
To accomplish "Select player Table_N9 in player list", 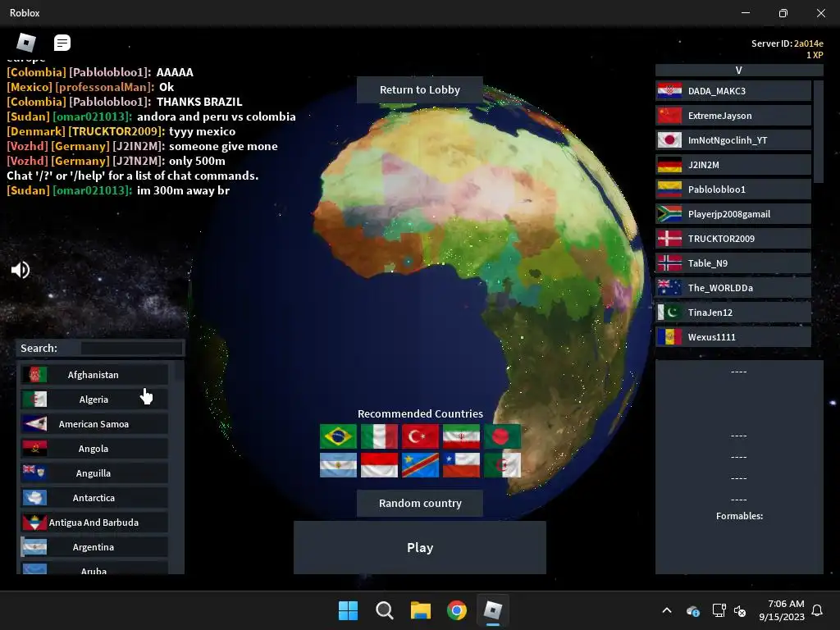I will [733, 263].
